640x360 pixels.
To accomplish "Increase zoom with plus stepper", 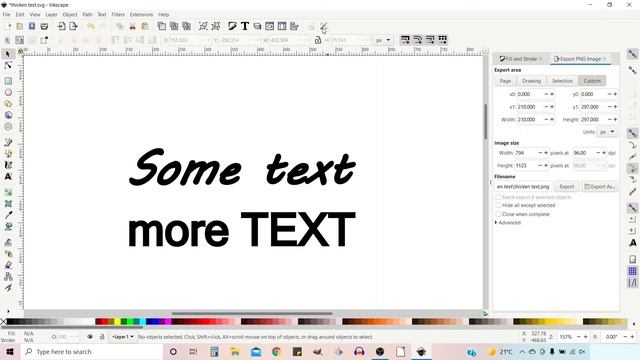I will (x=585, y=337).
